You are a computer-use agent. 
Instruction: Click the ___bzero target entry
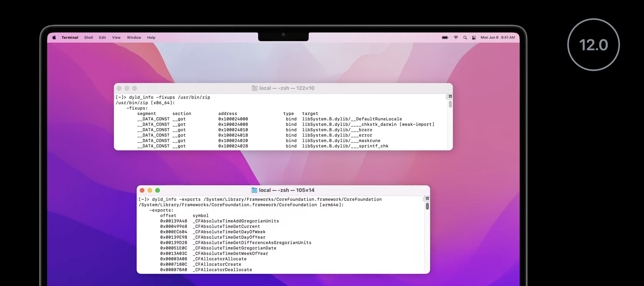point(337,130)
